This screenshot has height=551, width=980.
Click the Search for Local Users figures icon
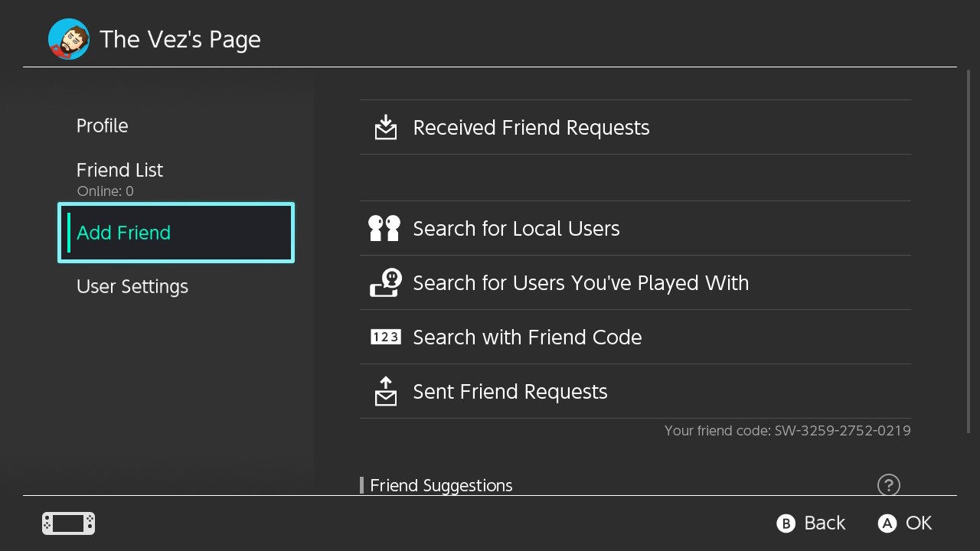(384, 228)
